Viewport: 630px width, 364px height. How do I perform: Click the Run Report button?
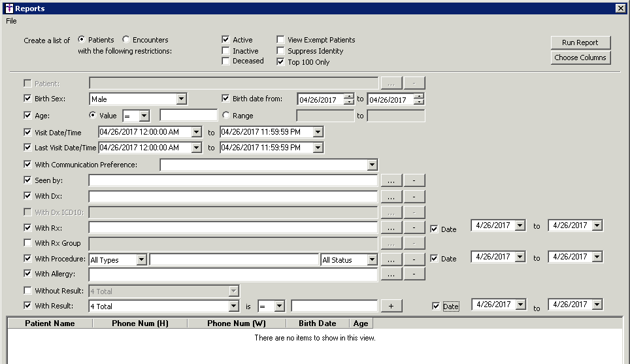[x=580, y=42]
